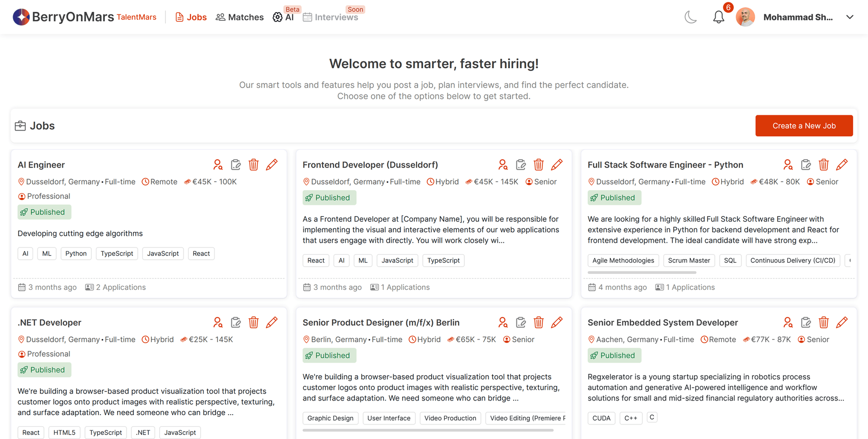This screenshot has width=868, height=439.
Task: Open Senior Embedded System Developer title
Action: pos(663,323)
